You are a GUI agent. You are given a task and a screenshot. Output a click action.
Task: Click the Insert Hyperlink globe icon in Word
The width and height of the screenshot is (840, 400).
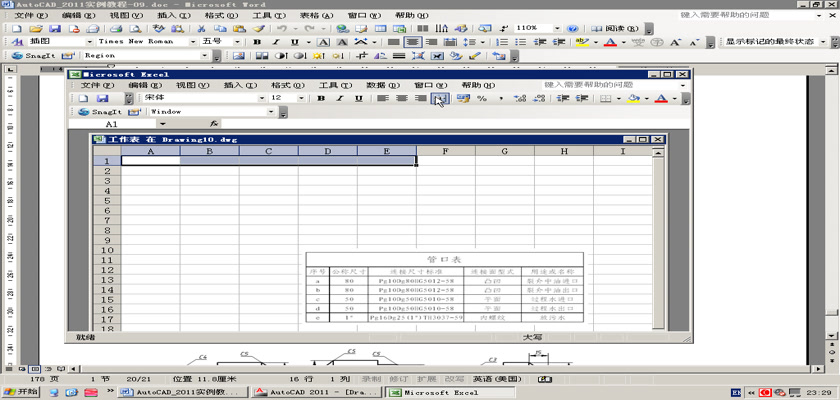coord(342,28)
